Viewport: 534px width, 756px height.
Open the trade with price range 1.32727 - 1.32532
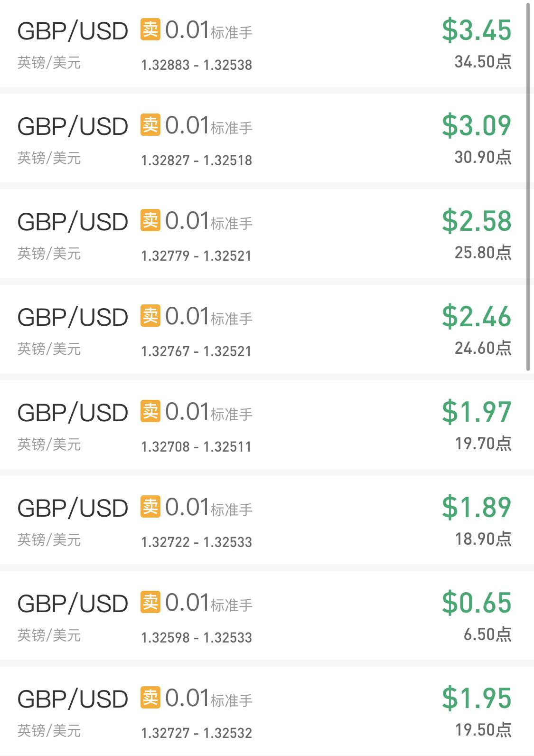(263, 711)
